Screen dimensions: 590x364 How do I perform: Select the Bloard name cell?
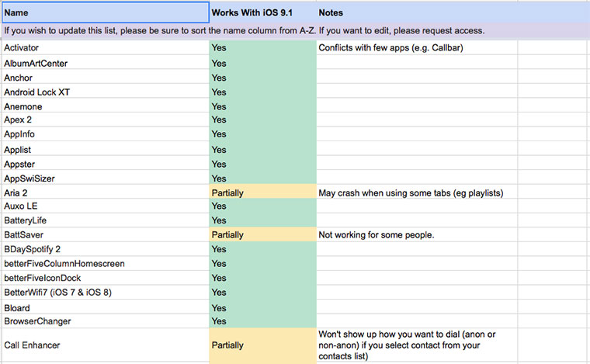(x=106, y=307)
